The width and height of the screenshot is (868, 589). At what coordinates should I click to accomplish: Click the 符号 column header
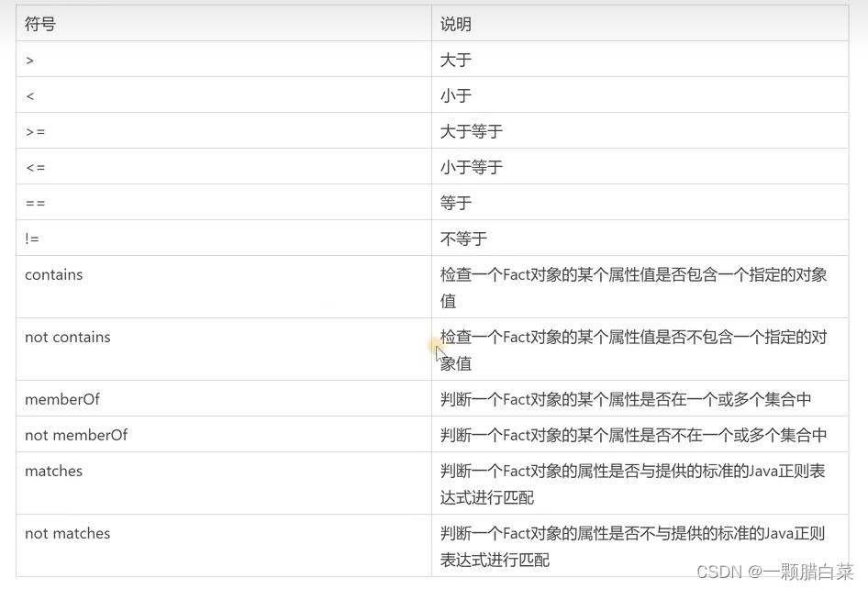coord(224,24)
